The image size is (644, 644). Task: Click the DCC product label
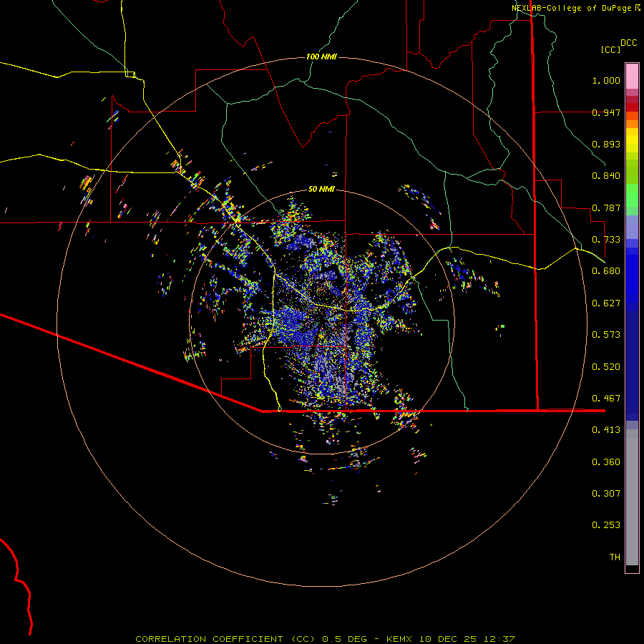tap(628, 43)
